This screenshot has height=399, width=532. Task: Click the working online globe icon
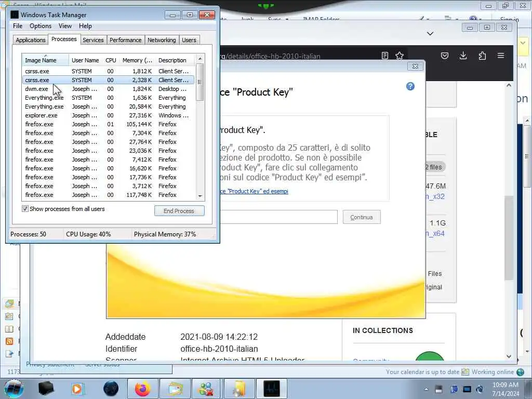[520, 372]
